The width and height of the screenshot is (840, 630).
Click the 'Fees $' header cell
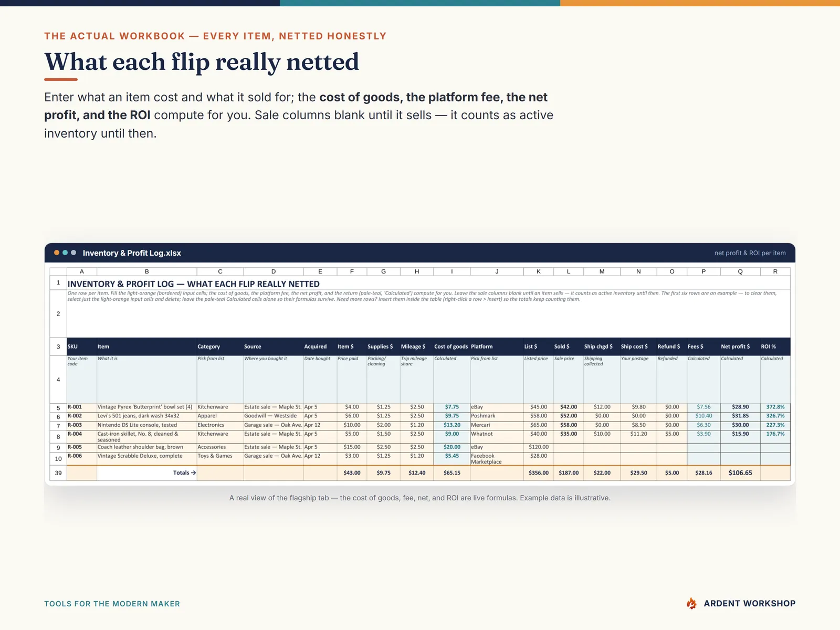pyautogui.click(x=703, y=346)
